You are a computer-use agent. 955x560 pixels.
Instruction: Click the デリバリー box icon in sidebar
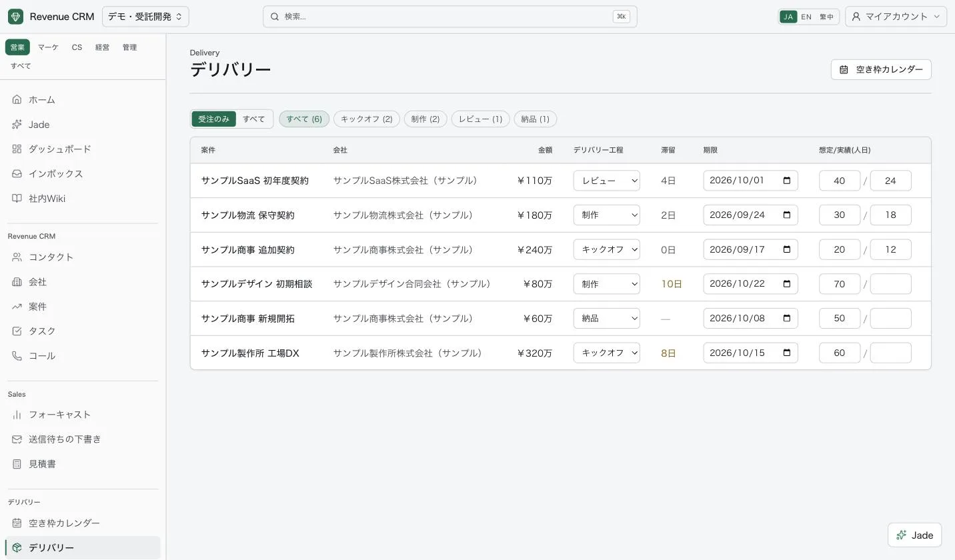(17, 548)
